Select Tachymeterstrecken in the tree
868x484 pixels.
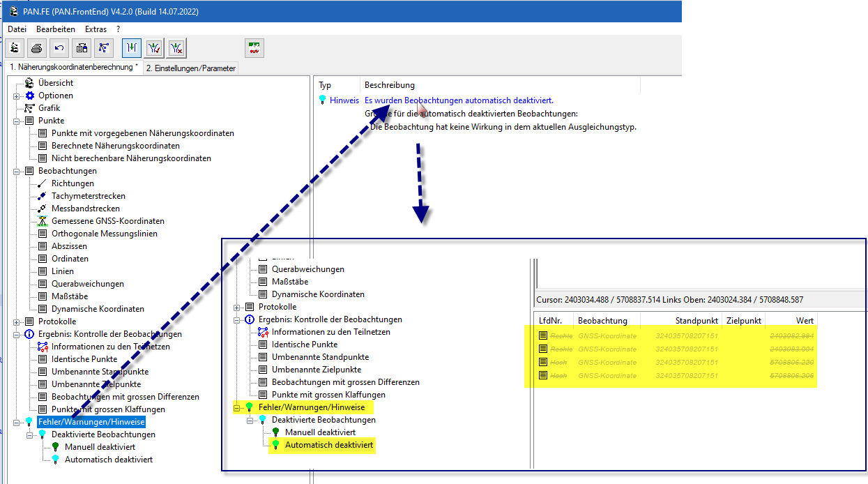pos(88,196)
